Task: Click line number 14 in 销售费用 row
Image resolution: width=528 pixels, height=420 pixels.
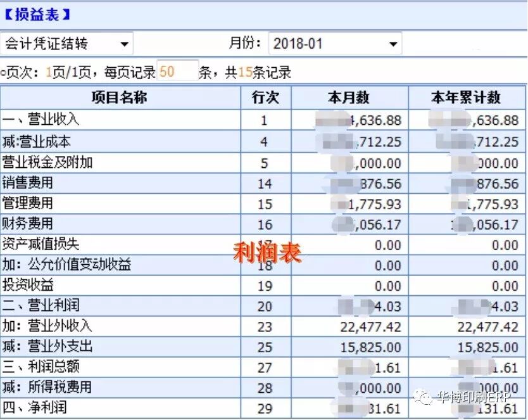Action: coord(265,184)
